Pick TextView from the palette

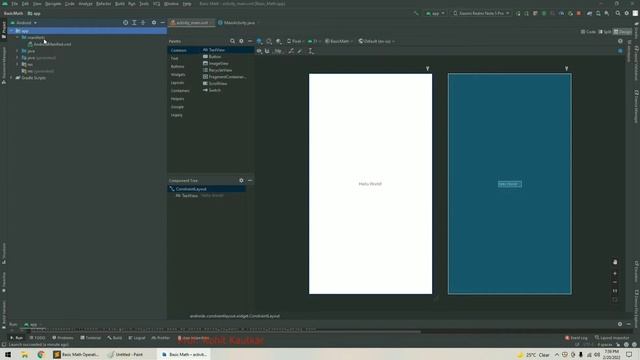(214, 50)
